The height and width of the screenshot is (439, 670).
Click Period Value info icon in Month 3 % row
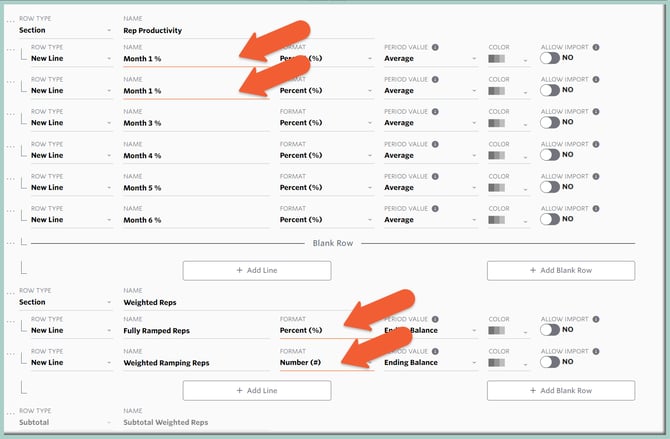(435, 112)
